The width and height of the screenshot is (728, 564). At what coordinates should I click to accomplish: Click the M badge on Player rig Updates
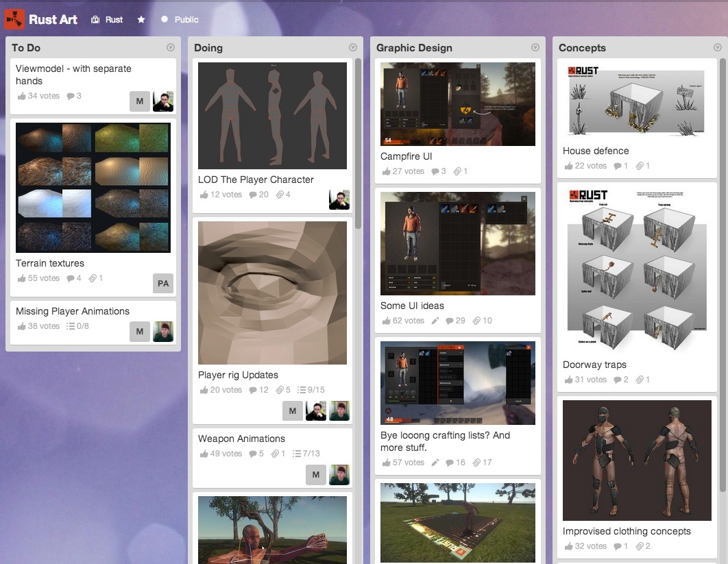(x=293, y=410)
